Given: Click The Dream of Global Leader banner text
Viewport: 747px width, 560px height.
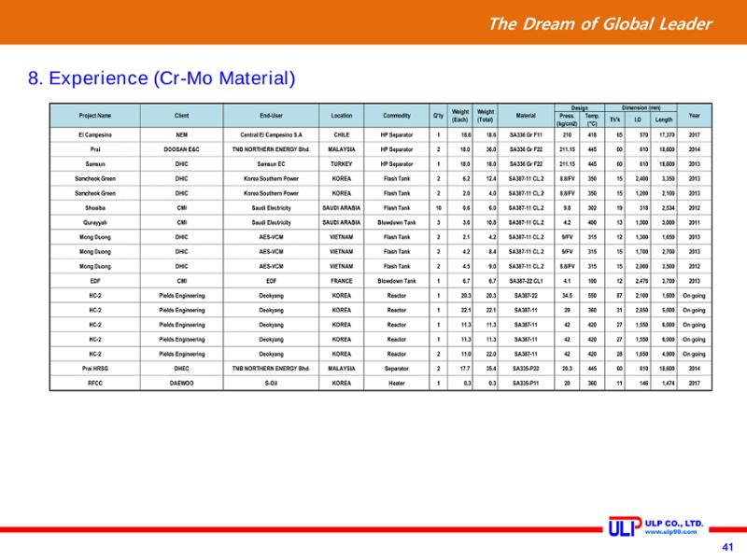Looking at the screenshot, I should pos(600,24).
